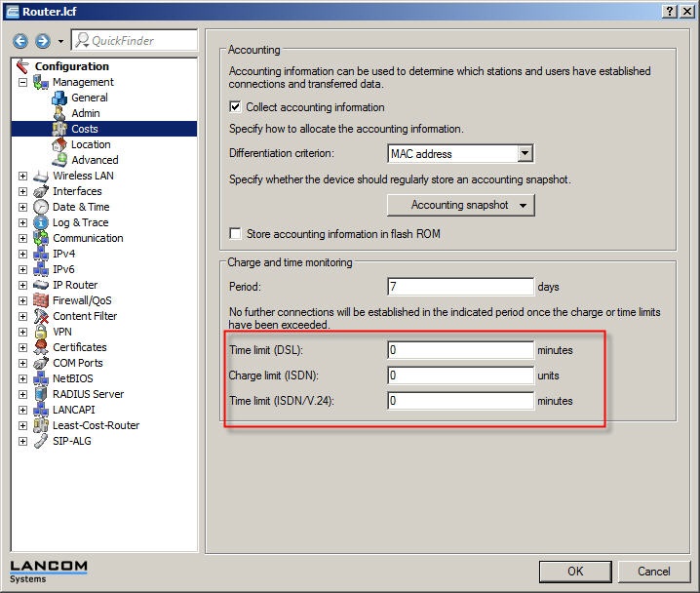Click the Time limit (DSL) input field
Screen dimensions: 700x593
point(460,349)
